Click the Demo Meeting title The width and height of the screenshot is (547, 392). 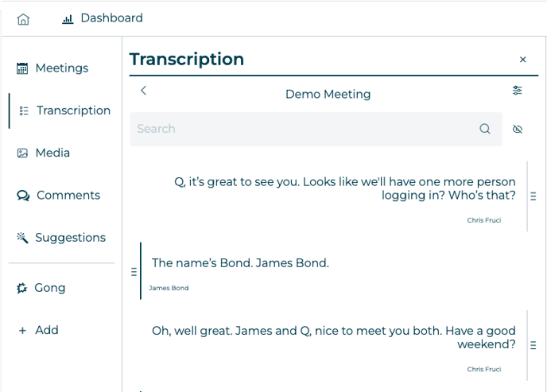coord(328,94)
